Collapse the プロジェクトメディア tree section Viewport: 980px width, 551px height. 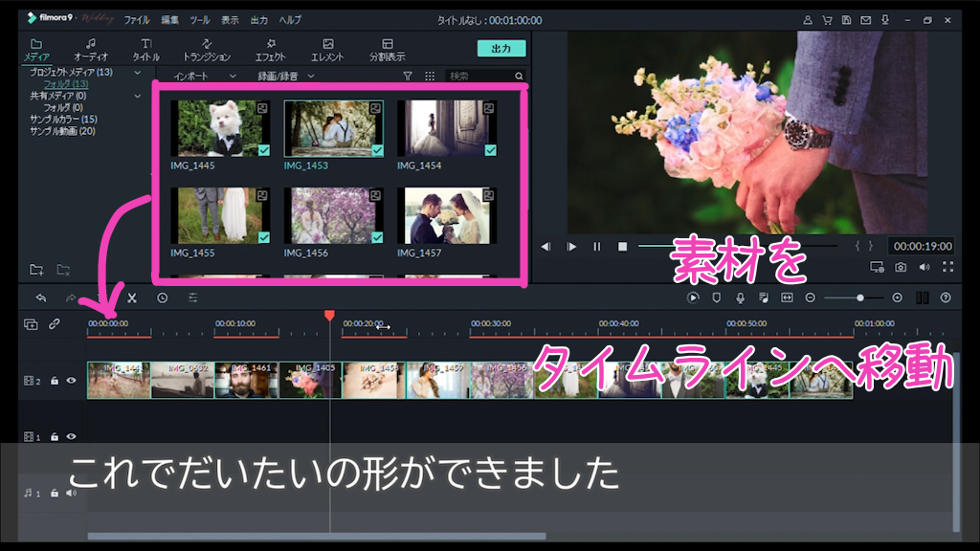(x=137, y=73)
